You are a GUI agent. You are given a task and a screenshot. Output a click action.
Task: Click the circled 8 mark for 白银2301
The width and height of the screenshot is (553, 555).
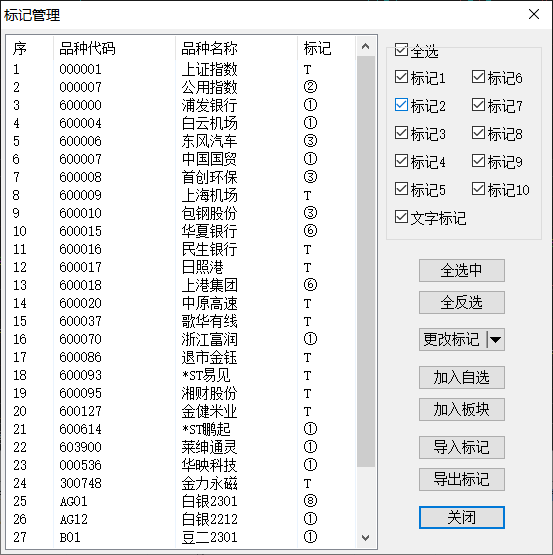(x=310, y=501)
